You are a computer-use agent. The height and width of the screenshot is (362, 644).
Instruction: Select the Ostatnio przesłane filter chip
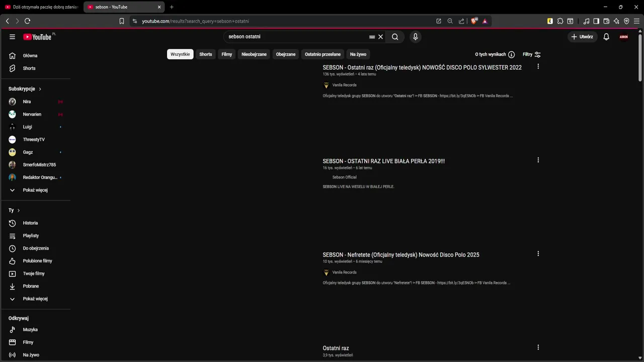click(323, 54)
